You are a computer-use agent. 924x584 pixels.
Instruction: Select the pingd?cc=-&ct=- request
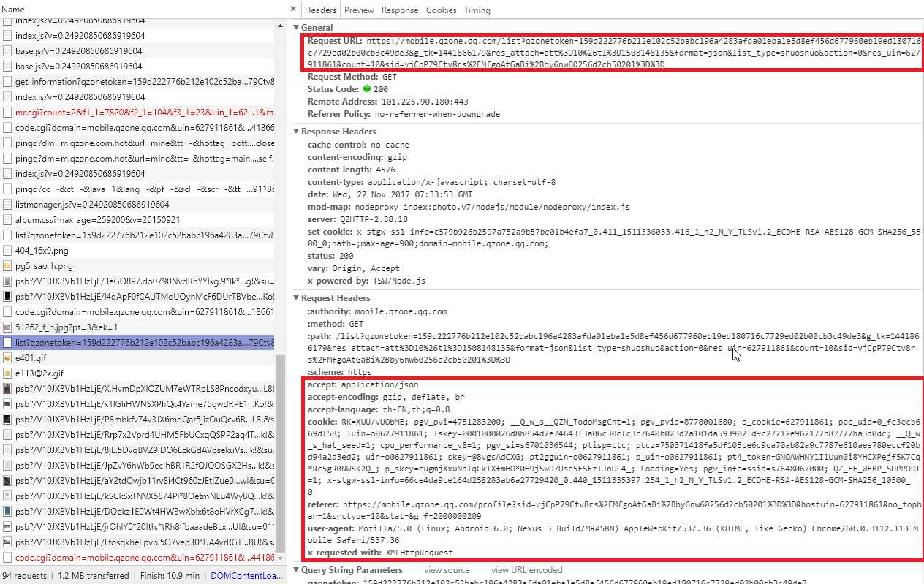[137, 189]
